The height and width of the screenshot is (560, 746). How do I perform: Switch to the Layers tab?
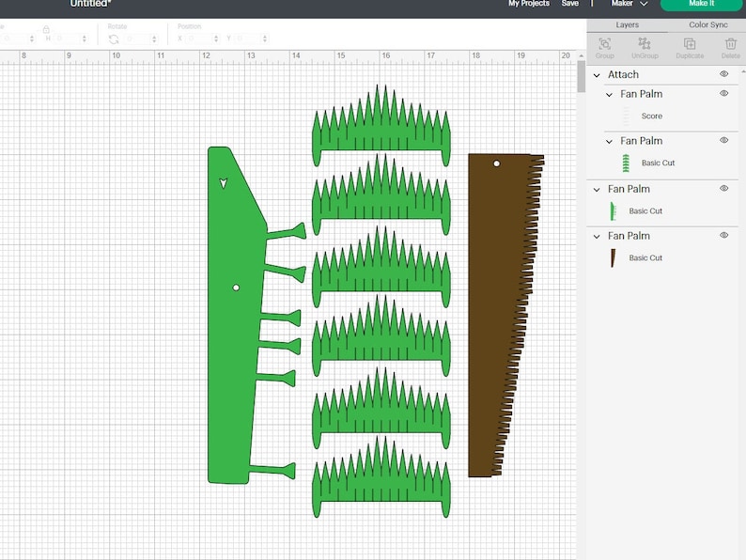pyautogui.click(x=627, y=24)
